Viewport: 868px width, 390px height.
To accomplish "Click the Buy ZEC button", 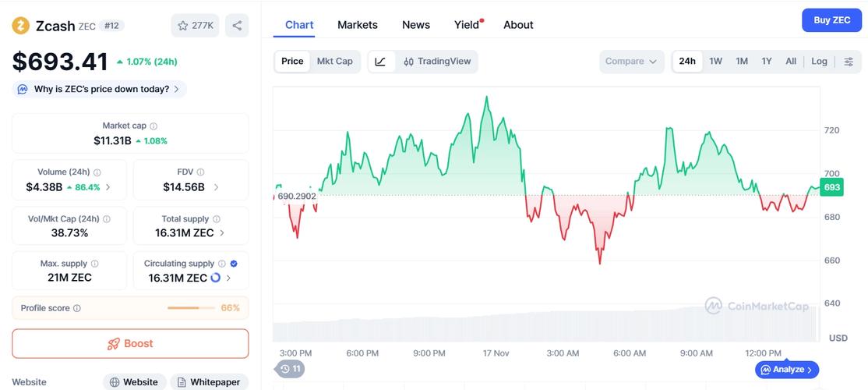I will [x=831, y=20].
